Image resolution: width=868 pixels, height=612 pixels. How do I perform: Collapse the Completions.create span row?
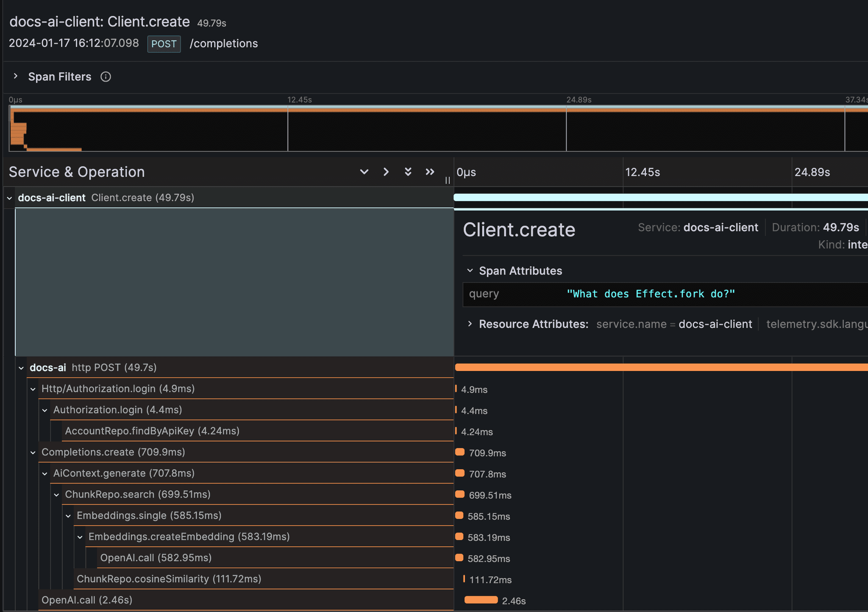(33, 453)
